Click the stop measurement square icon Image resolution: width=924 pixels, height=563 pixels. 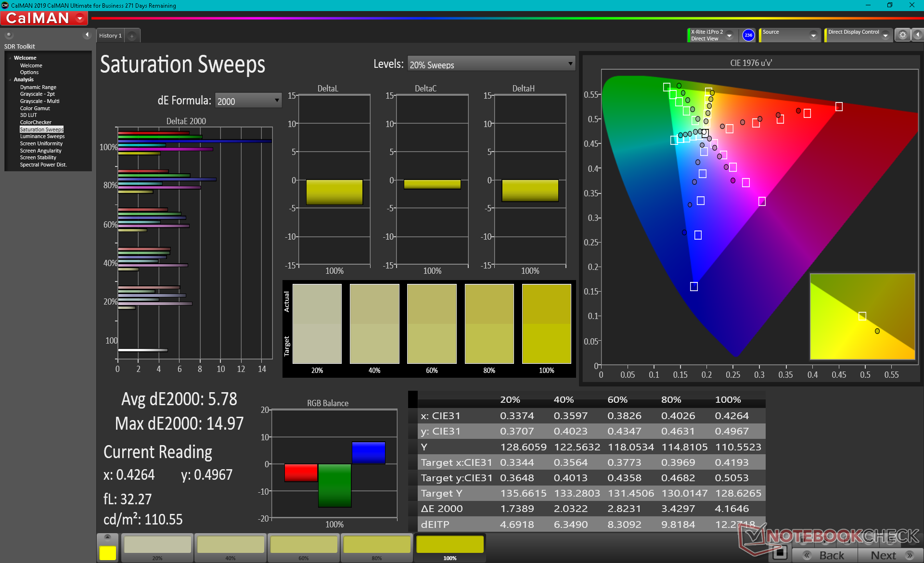[x=779, y=553]
